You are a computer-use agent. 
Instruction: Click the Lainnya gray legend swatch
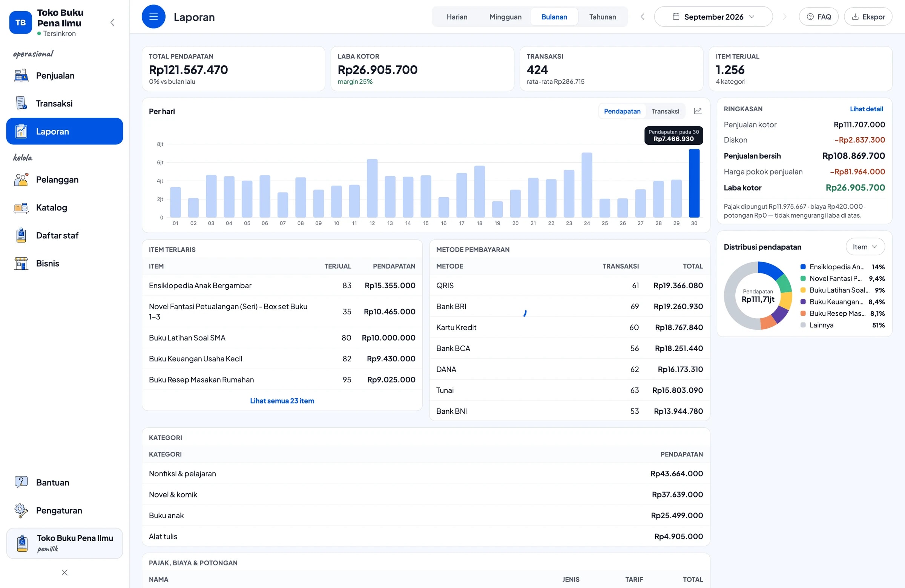[803, 325]
